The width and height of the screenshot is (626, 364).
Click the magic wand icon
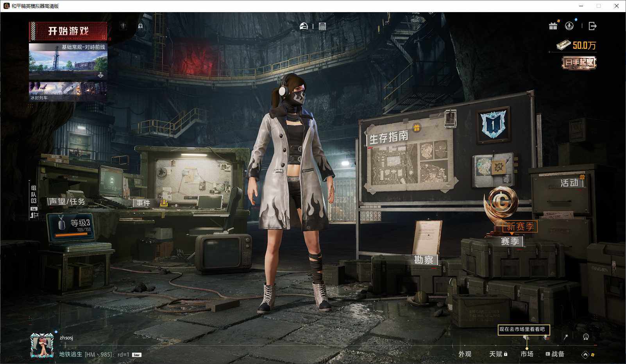(565, 337)
